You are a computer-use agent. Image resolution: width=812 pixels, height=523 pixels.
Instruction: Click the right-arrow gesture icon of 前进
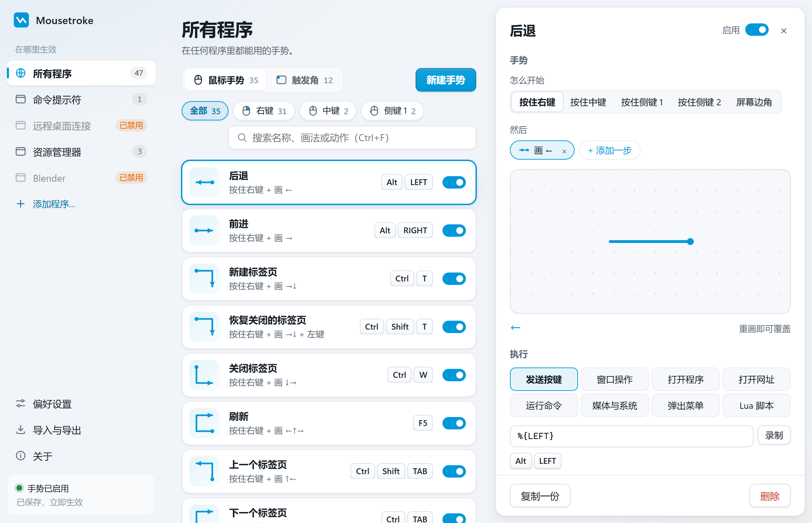coord(204,231)
